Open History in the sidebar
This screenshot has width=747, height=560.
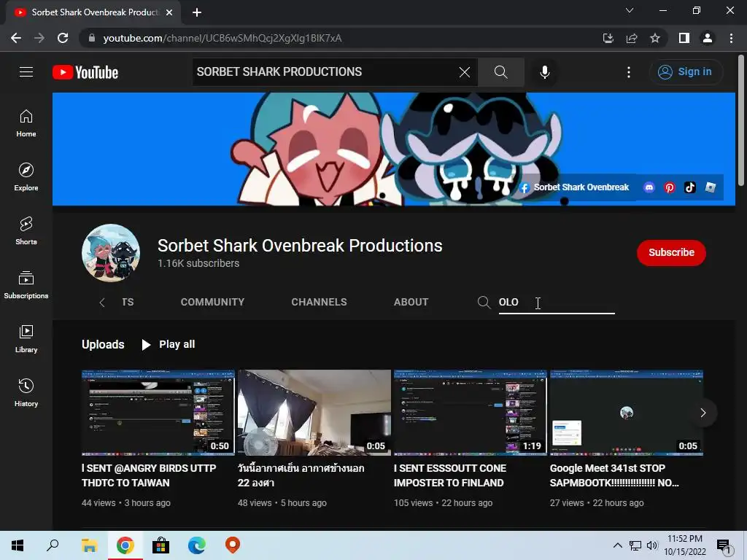coord(26,393)
